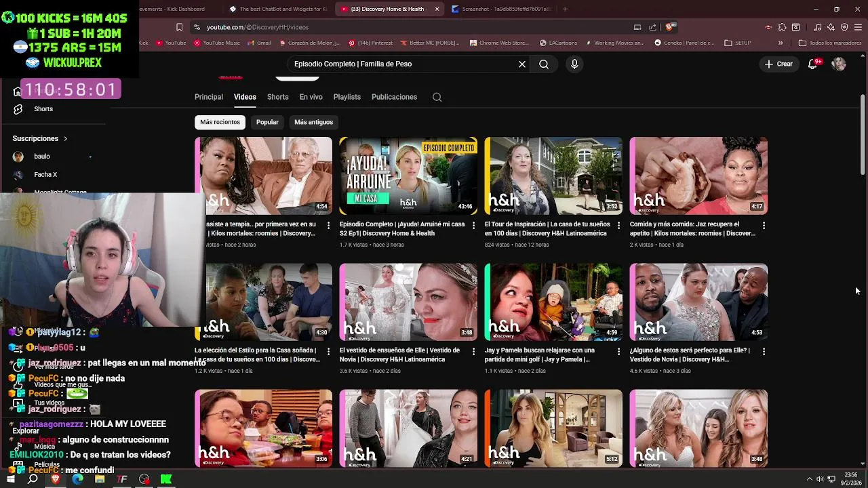The height and width of the screenshot is (488, 868).
Task: Close the Discovery Home & Health tab
Action: 437,9
